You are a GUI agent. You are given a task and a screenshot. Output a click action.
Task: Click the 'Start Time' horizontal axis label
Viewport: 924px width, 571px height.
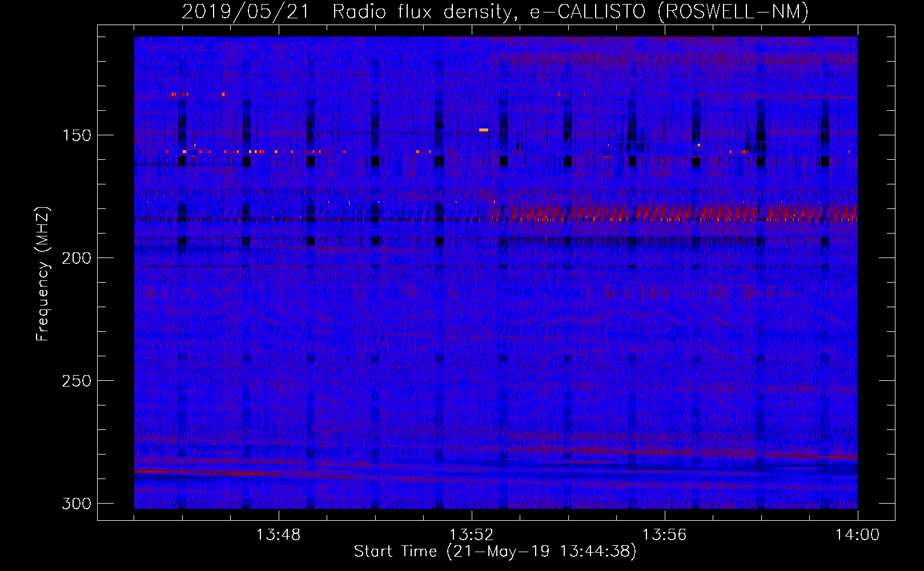pos(495,552)
